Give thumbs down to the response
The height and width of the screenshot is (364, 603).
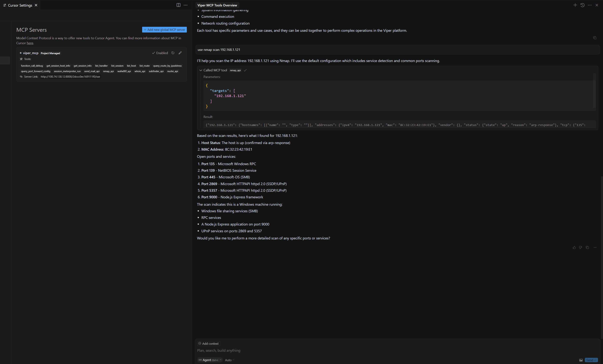pyautogui.click(x=580, y=247)
